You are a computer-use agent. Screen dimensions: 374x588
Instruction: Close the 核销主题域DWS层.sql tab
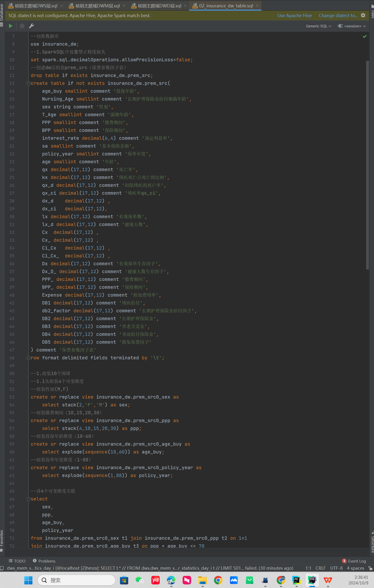(x=61, y=6)
